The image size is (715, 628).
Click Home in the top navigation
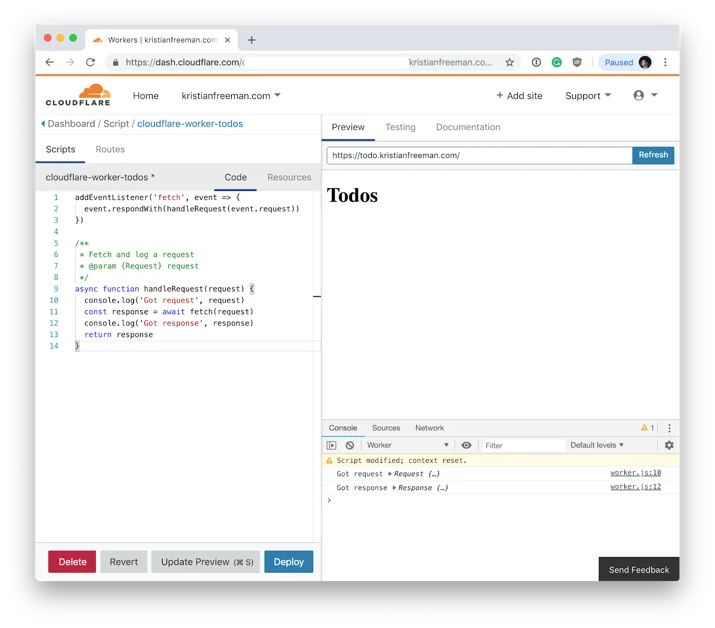pyautogui.click(x=145, y=96)
